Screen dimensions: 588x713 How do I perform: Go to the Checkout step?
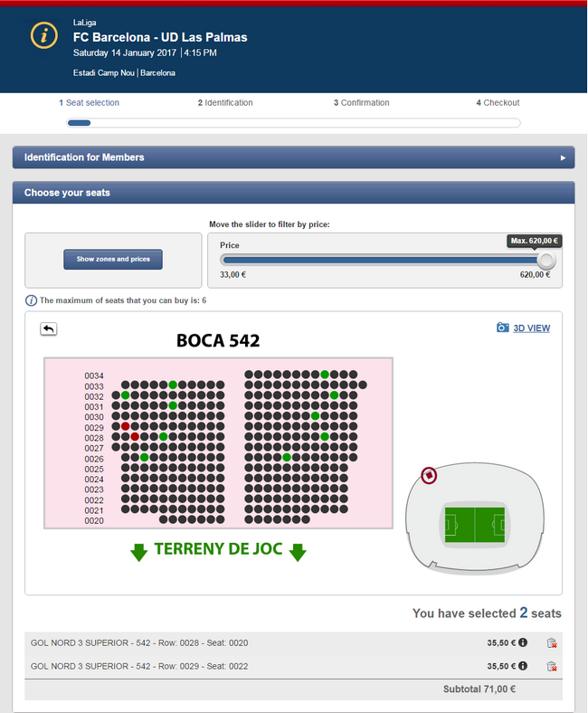(x=498, y=103)
